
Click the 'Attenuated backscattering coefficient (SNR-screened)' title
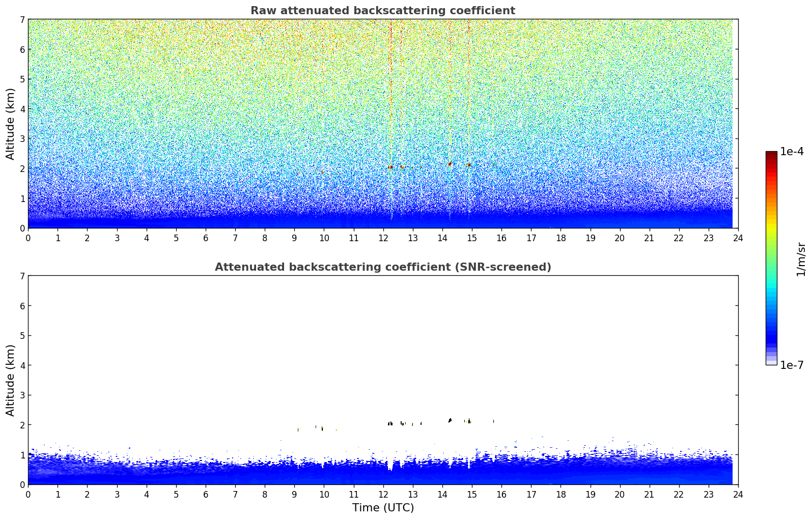[x=383, y=267]
